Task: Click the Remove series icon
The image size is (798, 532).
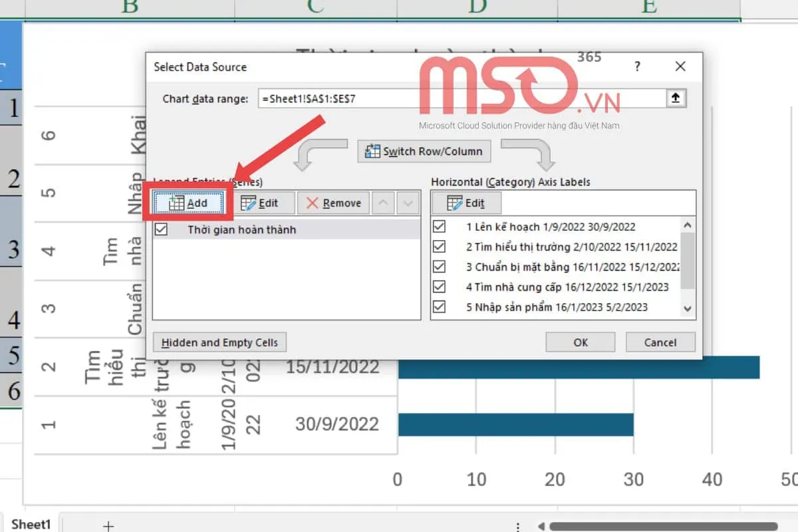Action: pyautogui.click(x=313, y=203)
